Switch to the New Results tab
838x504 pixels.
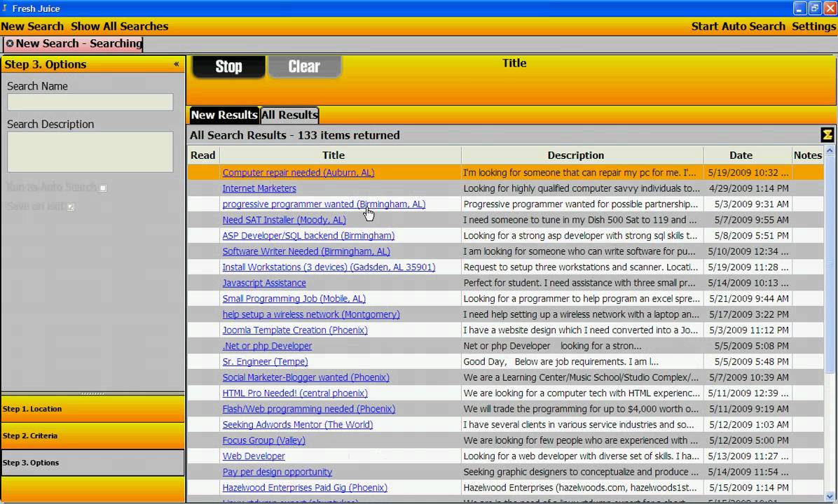[224, 115]
